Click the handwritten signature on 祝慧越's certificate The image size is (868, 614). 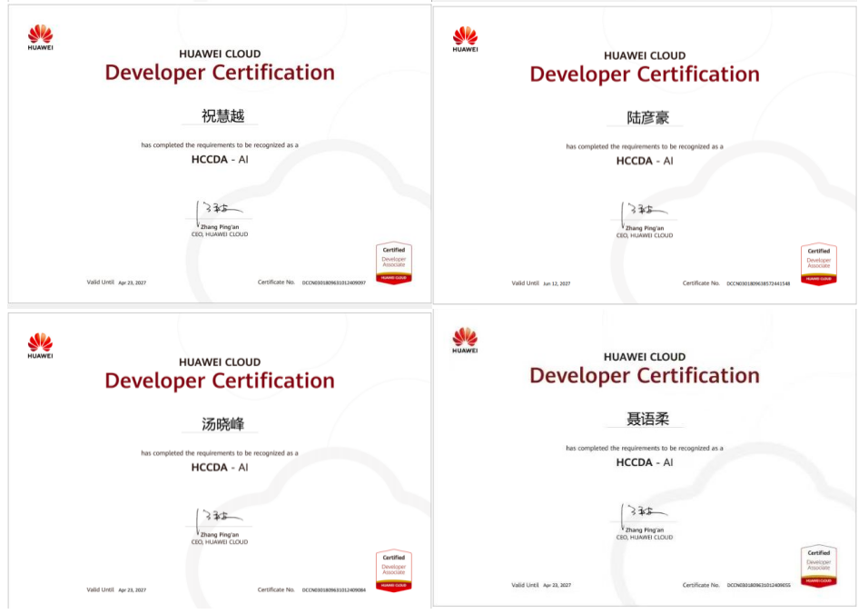click(x=220, y=212)
